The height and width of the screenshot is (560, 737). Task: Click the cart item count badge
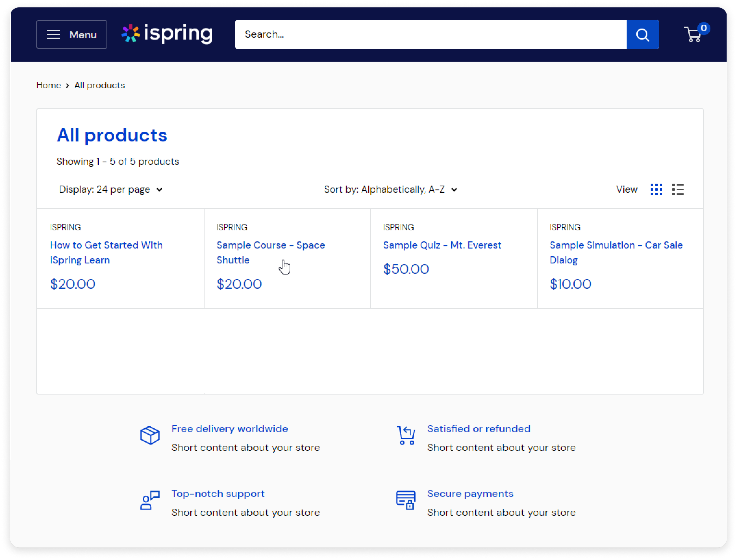click(703, 28)
